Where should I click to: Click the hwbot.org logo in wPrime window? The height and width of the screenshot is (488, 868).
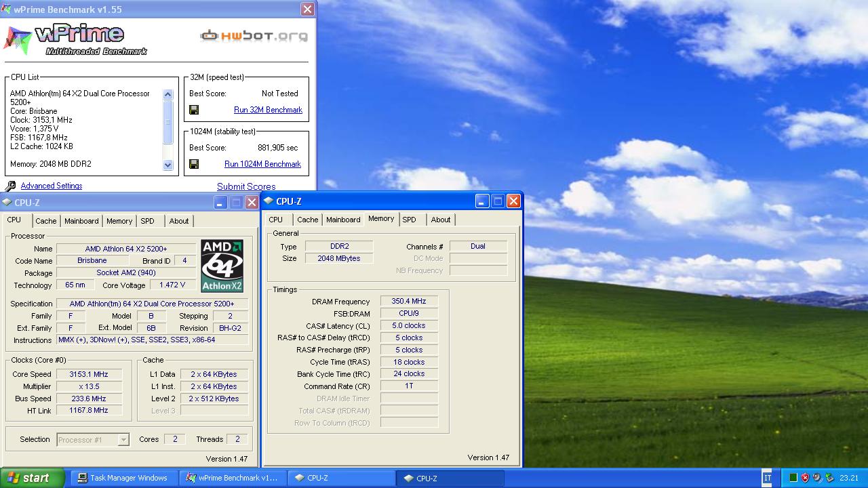click(254, 35)
